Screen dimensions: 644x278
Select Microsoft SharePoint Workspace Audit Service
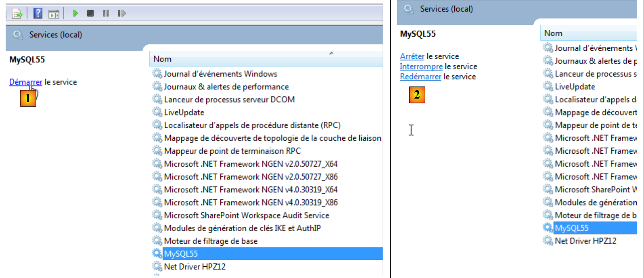pyautogui.click(x=246, y=215)
